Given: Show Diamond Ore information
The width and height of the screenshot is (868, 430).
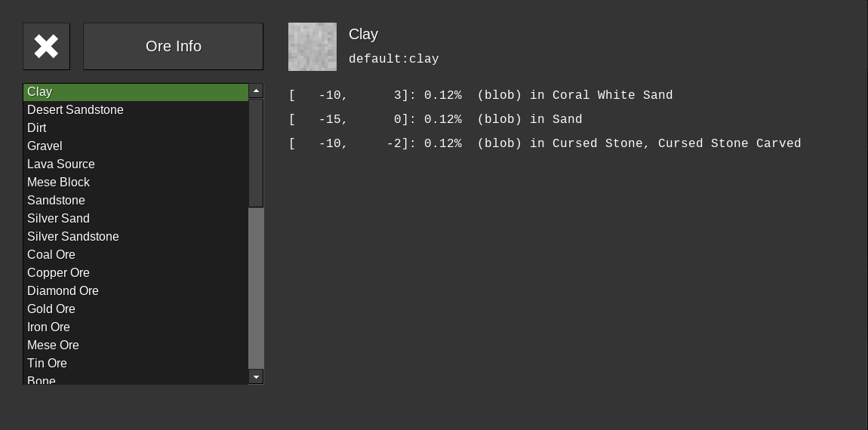Looking at the screenshot, I should pos(63,291).
